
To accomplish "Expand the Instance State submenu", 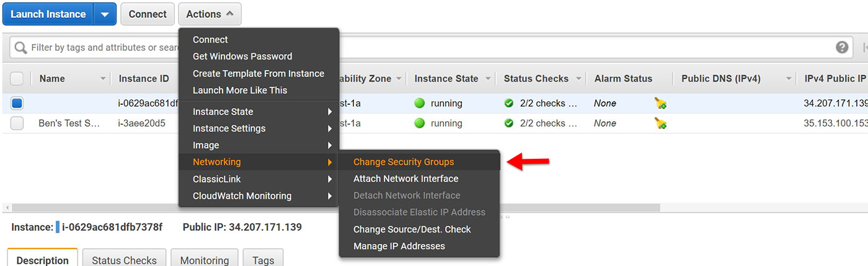I will pos(259,112).
